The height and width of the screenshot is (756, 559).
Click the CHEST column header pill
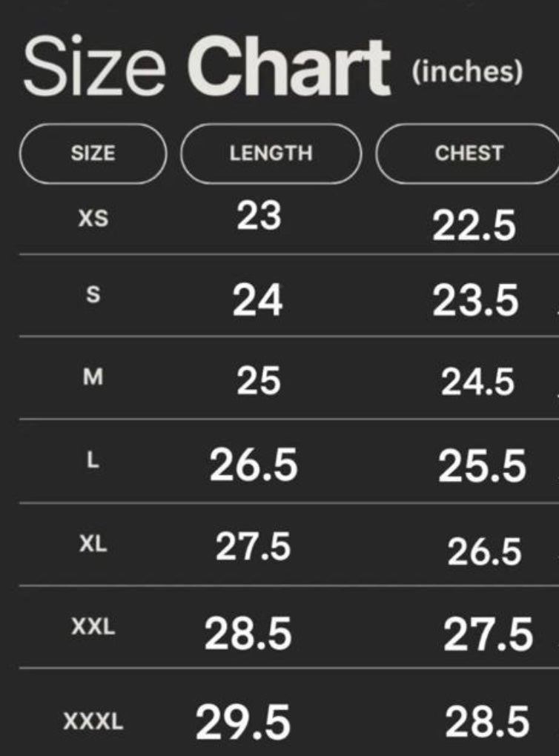(x=469, y=153)
